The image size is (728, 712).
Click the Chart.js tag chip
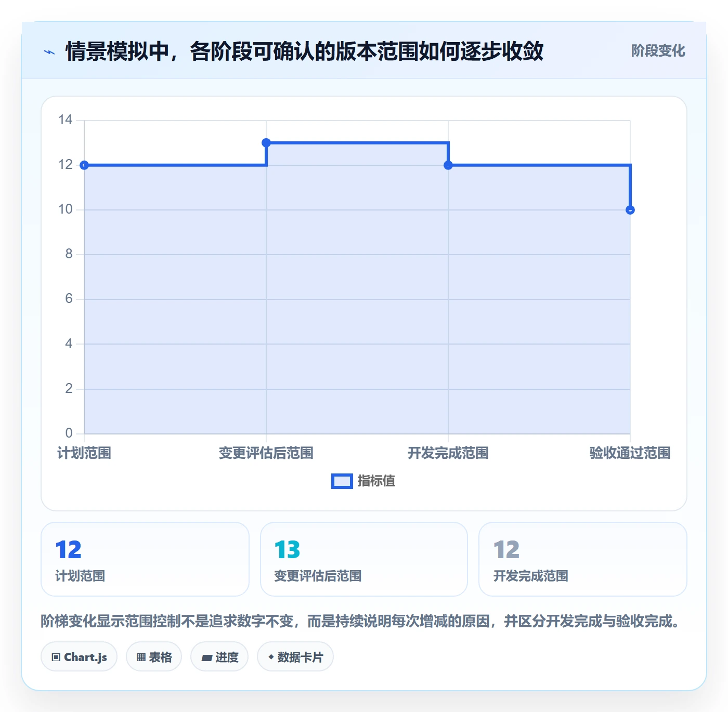click(79, 657)
